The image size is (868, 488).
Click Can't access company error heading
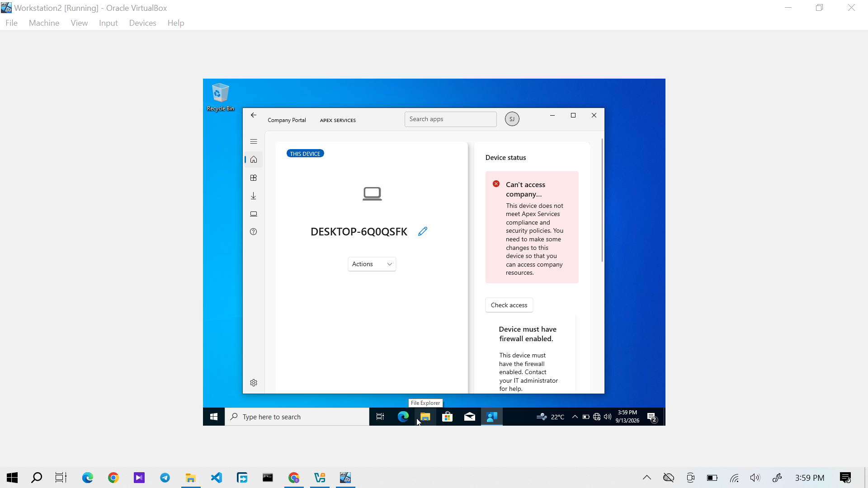[525, 189]
